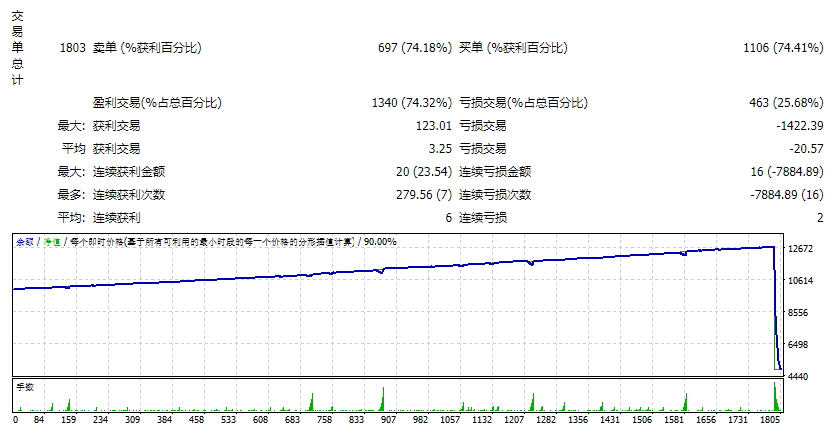Select the label "连续亏损金额"

pos(495,172)
